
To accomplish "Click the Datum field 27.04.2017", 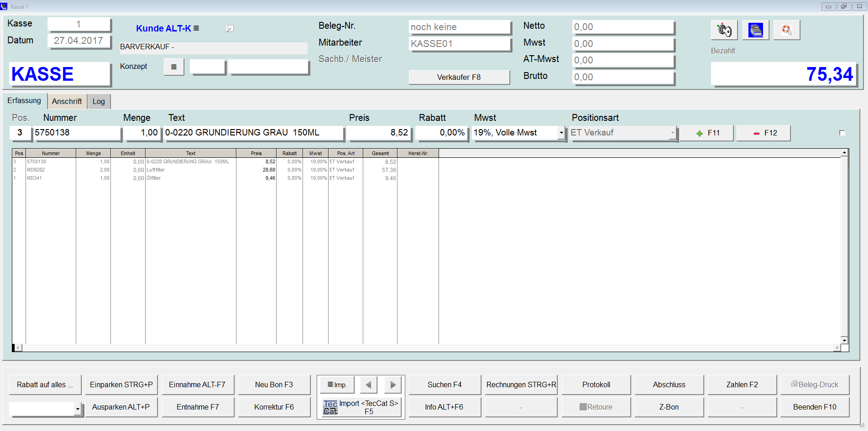I will (78, 41).
